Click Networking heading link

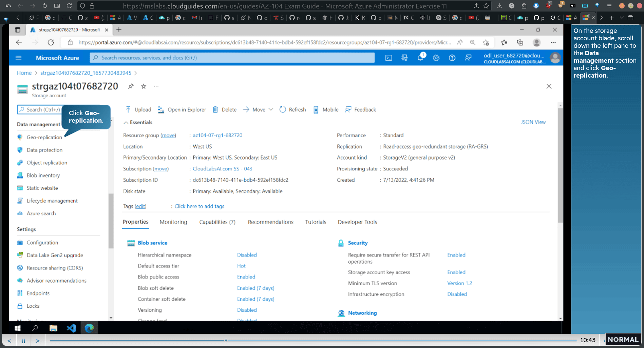(x=362, y=313)
